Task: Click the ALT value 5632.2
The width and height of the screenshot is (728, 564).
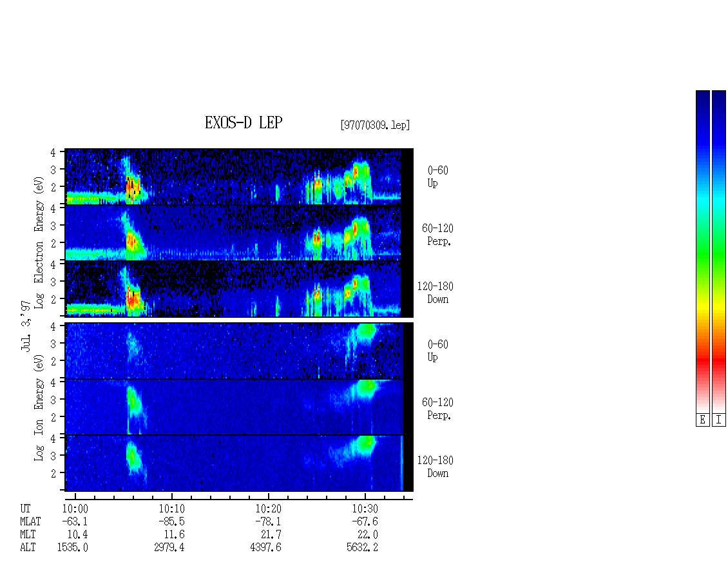Action: [362, 548]
